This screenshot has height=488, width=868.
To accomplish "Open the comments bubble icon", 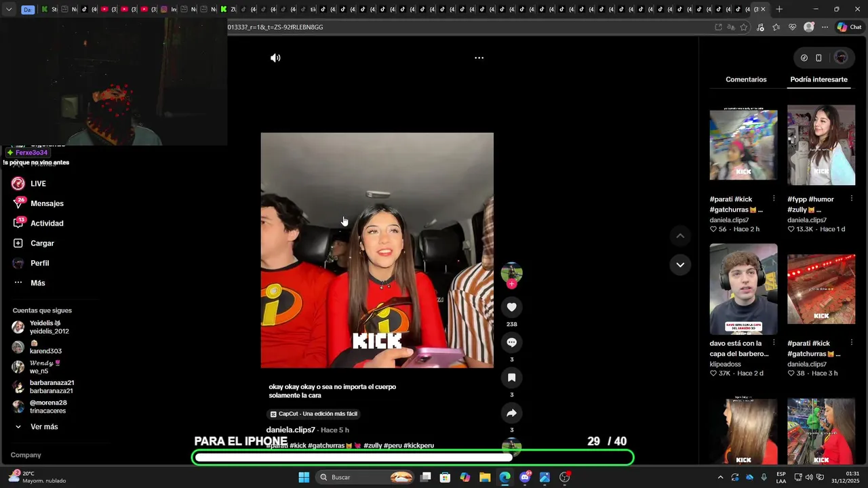I will (511, 342).
